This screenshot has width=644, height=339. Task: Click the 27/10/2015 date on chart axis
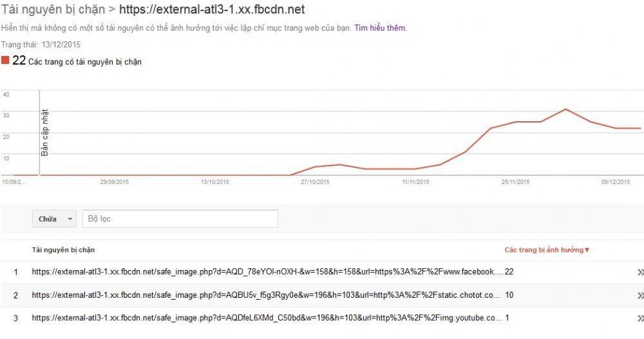pos(315,182)
